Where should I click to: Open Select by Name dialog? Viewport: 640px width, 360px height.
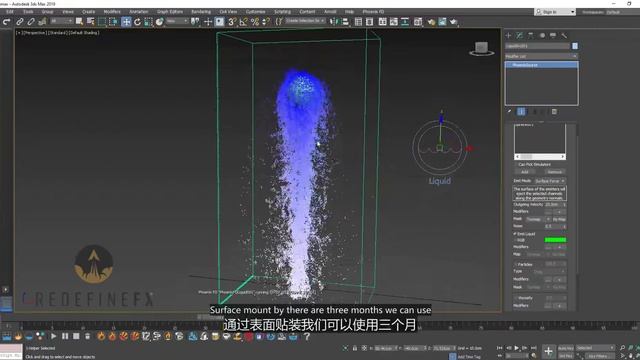(90, 22)
